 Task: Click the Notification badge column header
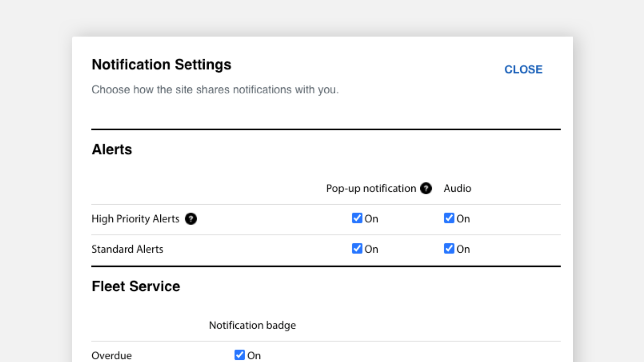(252, 325)
